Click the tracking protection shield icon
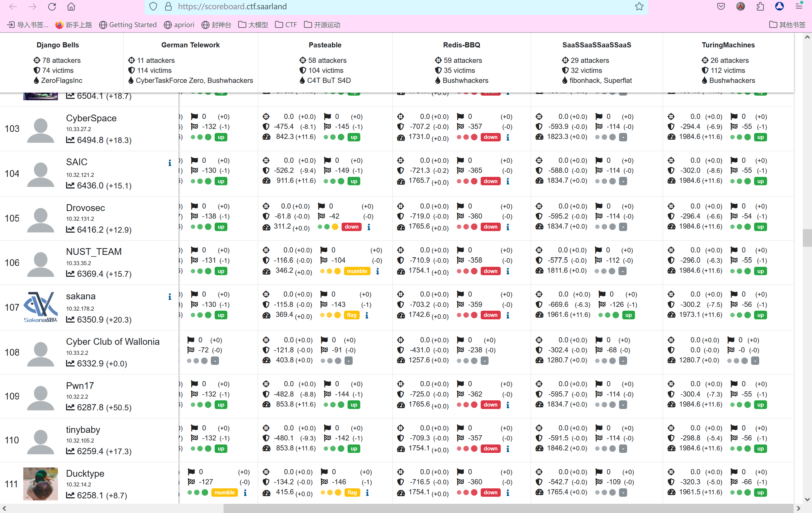 coord(153,7)
